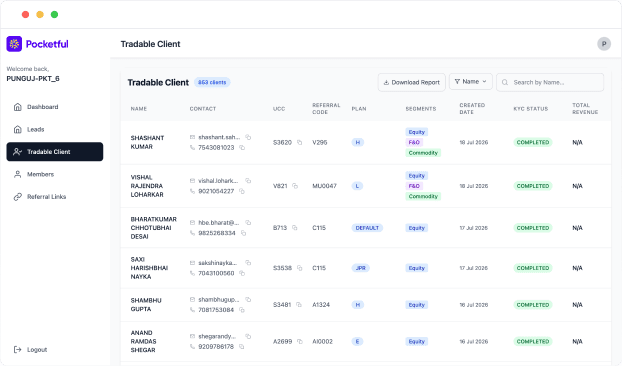Click the search magnifier icon
Screen dimensions: 622x366
point(505,82)
